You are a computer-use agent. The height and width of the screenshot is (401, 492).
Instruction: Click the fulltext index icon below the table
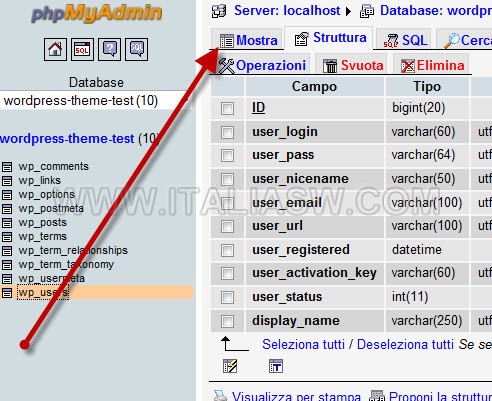click(x=276, y=366)
